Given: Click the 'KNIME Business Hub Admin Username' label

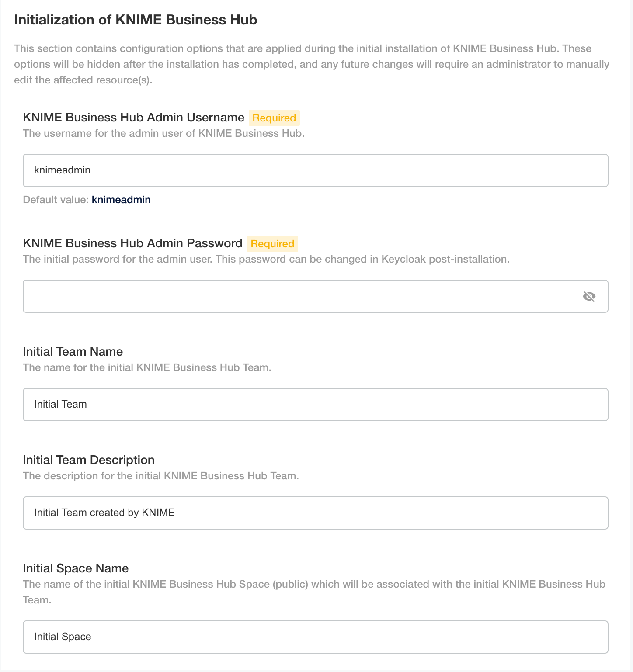Looking at the screenshot, I should (x=133, y=118).
